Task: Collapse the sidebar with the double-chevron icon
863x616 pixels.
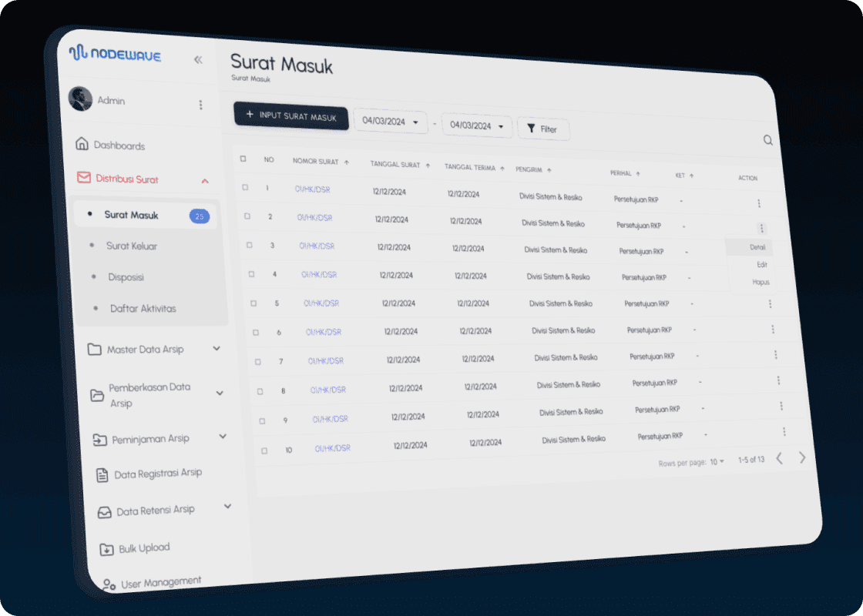Action: [x=198, y=59]
